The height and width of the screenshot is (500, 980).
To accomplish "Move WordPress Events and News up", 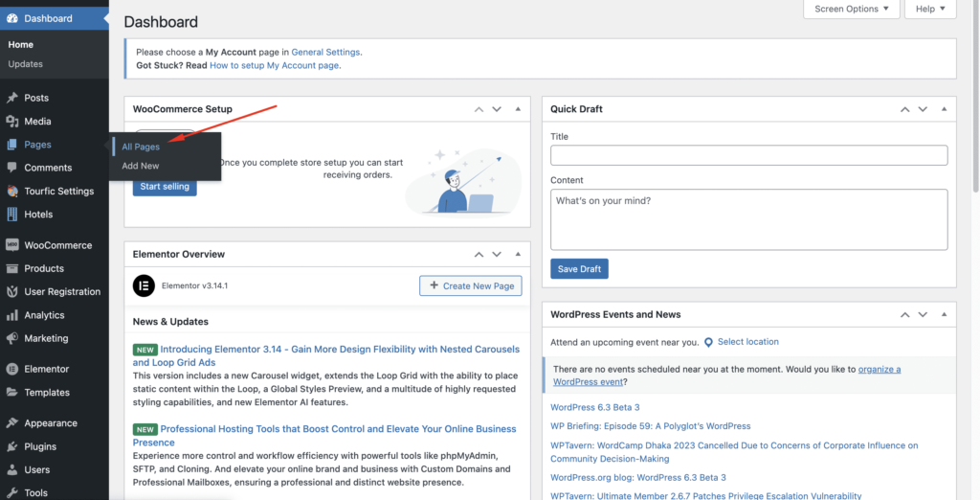I will (905, 315).
